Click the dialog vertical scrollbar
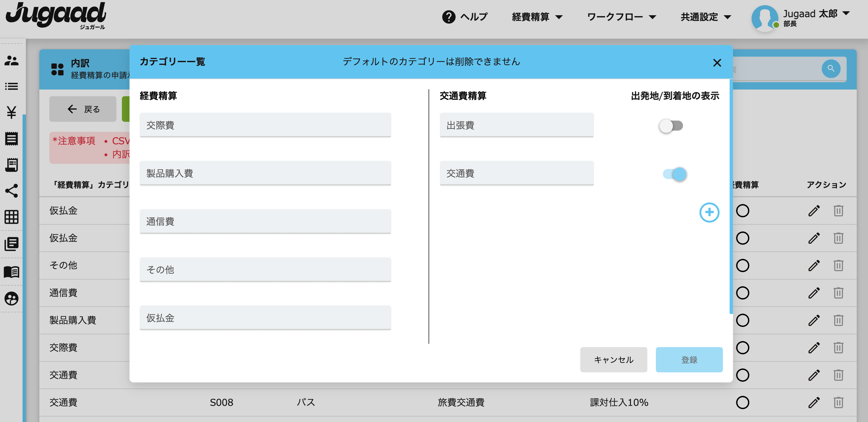 pos(731,197)
